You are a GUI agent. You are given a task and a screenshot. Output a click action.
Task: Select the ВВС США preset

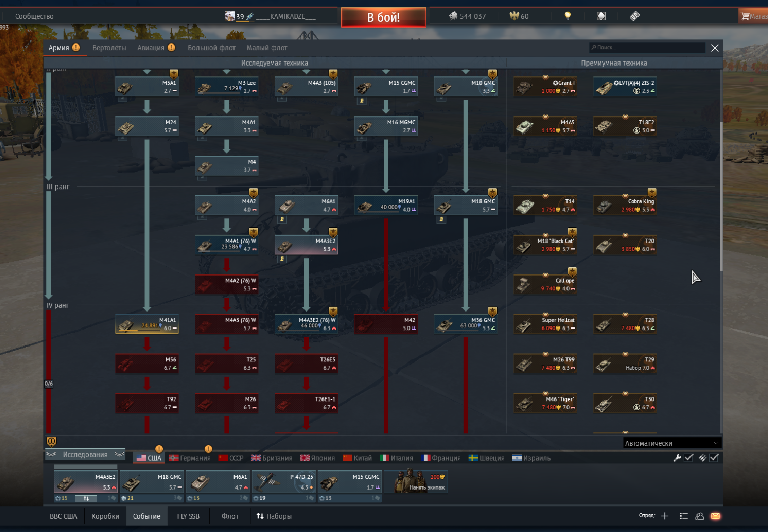64,516
